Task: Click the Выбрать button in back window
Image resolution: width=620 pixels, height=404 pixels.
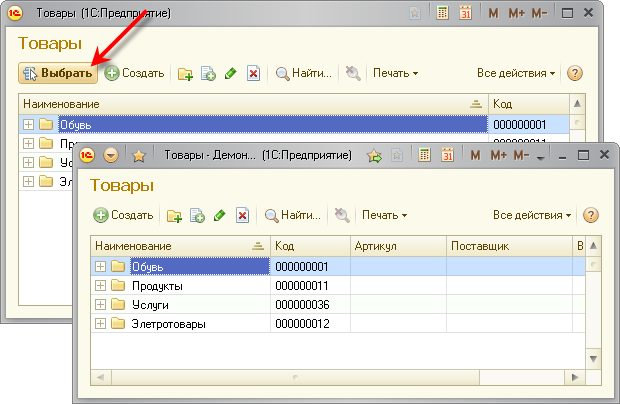Action: point(58,73)
